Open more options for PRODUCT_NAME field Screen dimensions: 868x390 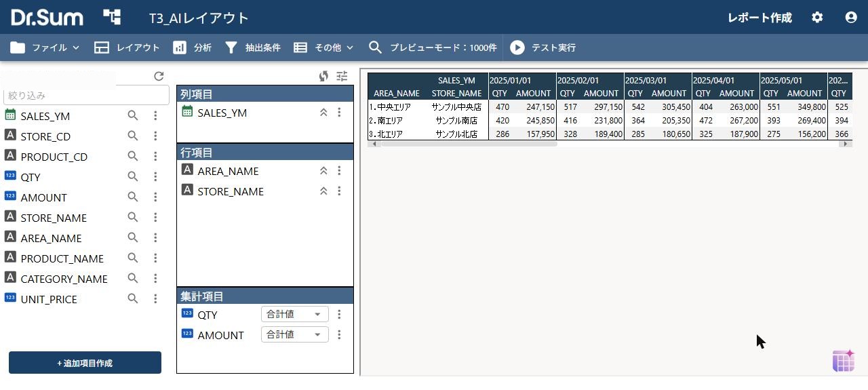click(x=155, y=258)
